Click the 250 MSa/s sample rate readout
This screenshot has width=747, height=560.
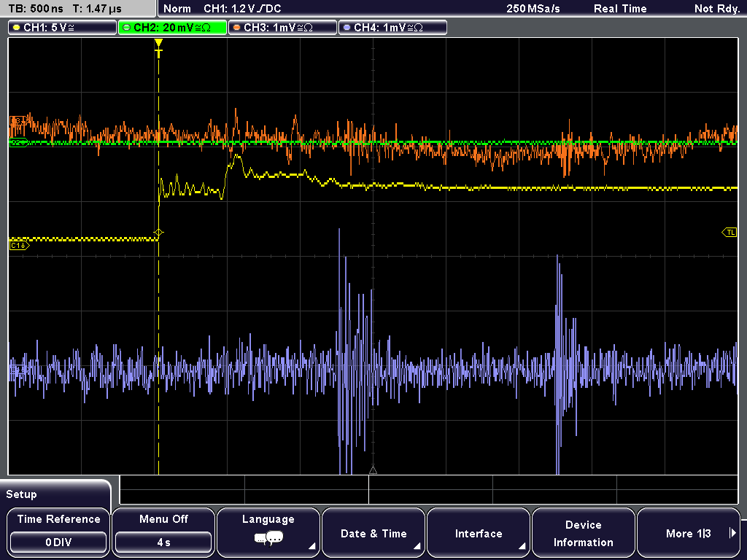pyautogui.click(x=533, y=9)
